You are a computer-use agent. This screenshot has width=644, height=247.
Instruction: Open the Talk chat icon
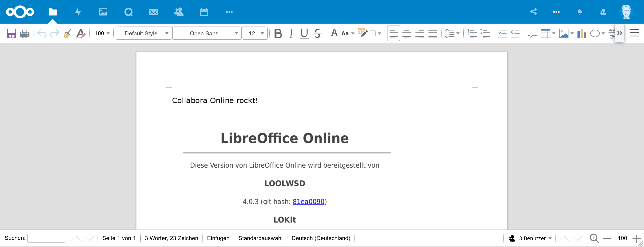[x=128, y=12]
